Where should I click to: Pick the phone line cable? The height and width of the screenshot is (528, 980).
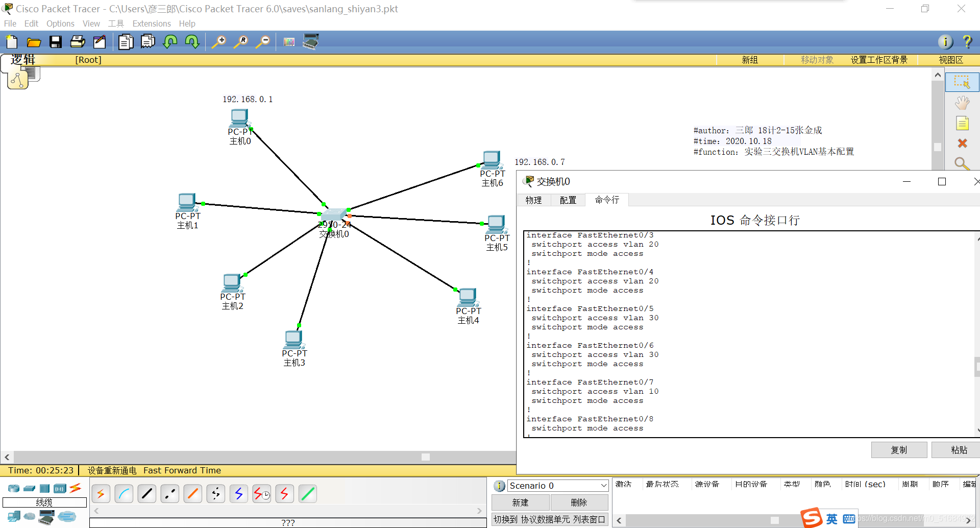216,494
